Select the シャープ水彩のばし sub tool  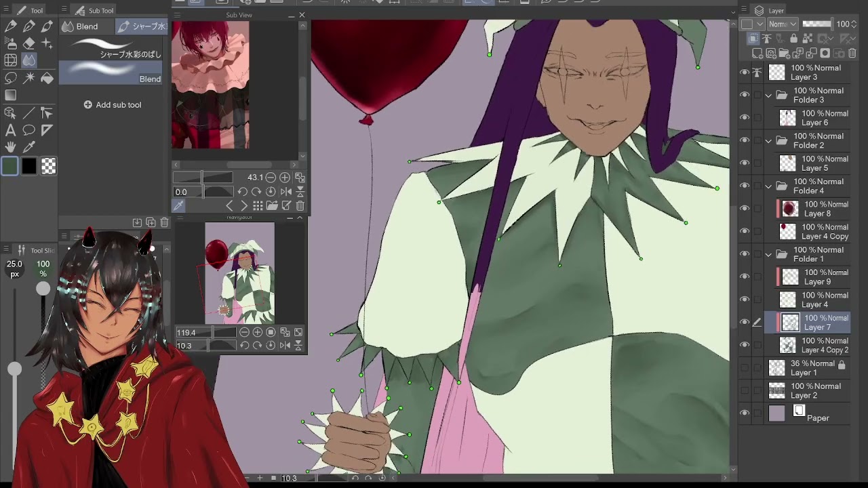tap(111, 48)
